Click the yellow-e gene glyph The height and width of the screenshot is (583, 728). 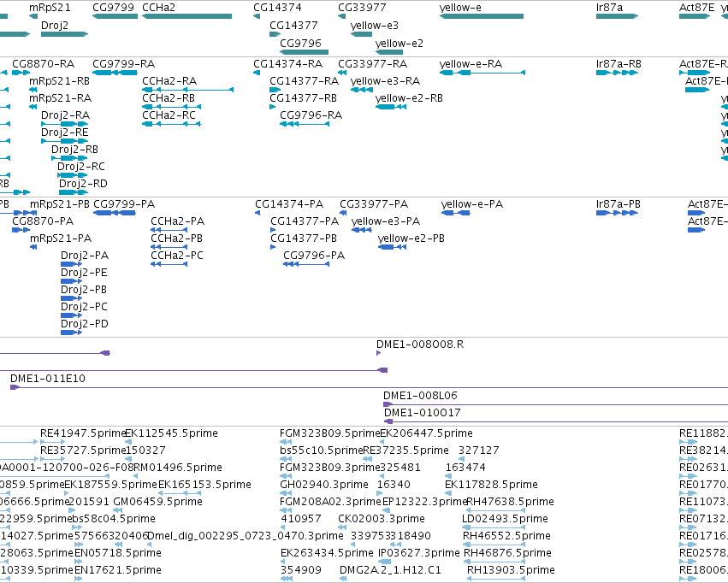482,16
